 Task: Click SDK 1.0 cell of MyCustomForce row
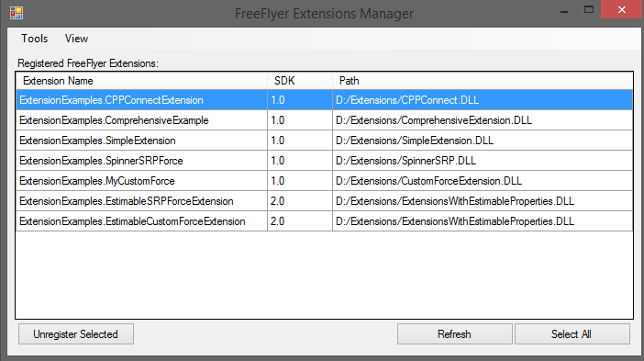click(x=300, y=180)
